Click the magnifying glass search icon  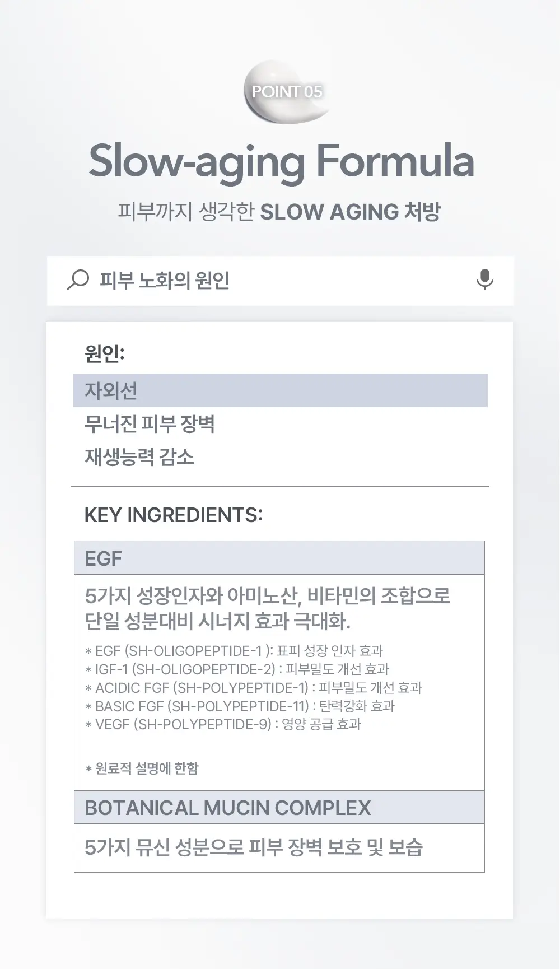click(x=78, y=279)
